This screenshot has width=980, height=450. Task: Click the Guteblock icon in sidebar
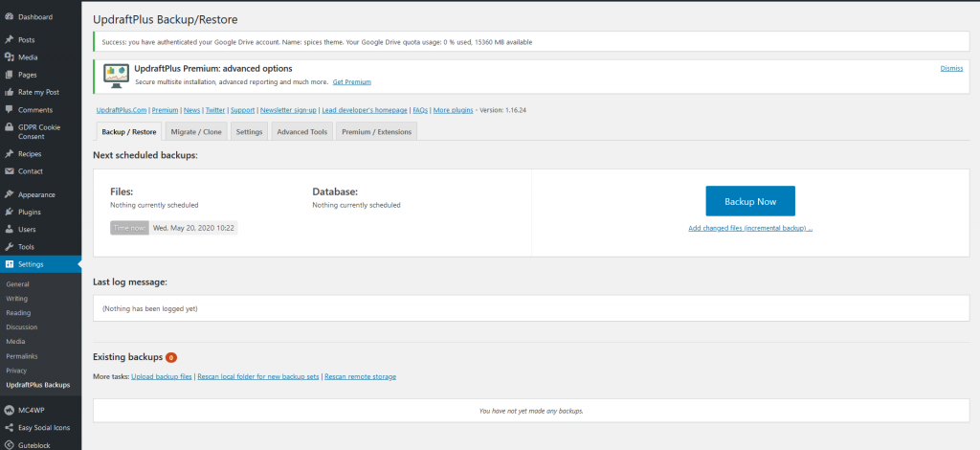(x=9, y=445)
